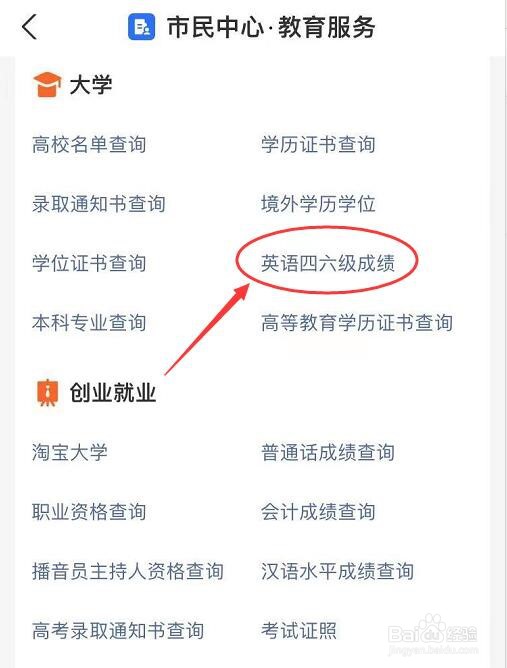
Task: Open 考试证照
Action: click(x=299, y=631)
